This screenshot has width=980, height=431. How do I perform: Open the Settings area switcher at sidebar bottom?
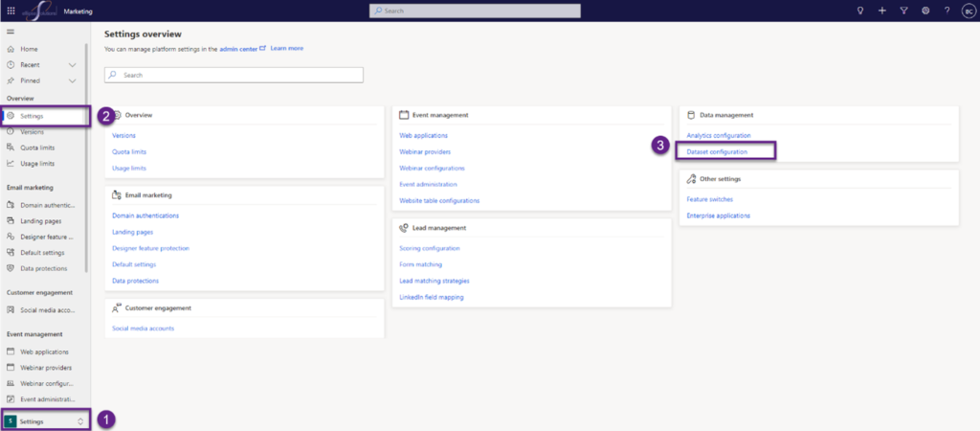click(46, 421)
